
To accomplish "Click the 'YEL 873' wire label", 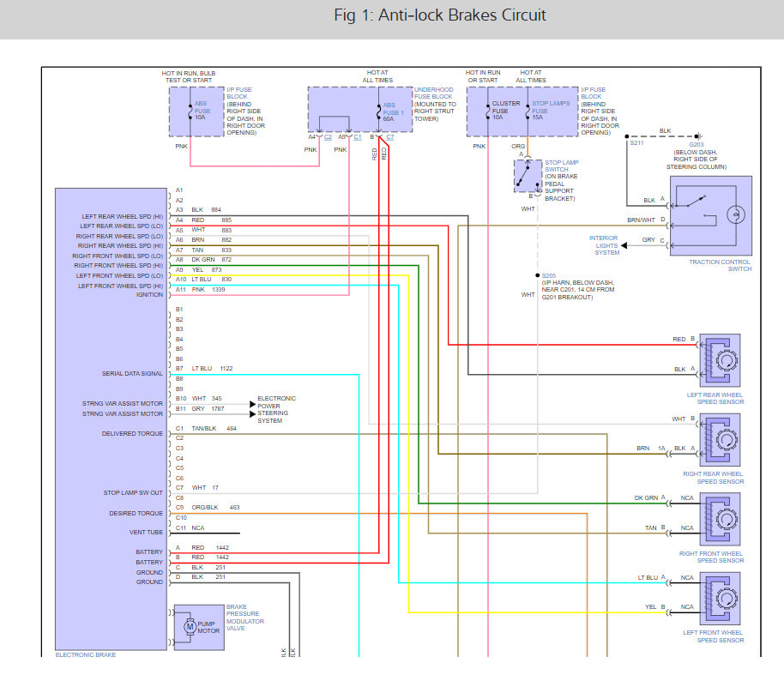I will click(207, 269).
